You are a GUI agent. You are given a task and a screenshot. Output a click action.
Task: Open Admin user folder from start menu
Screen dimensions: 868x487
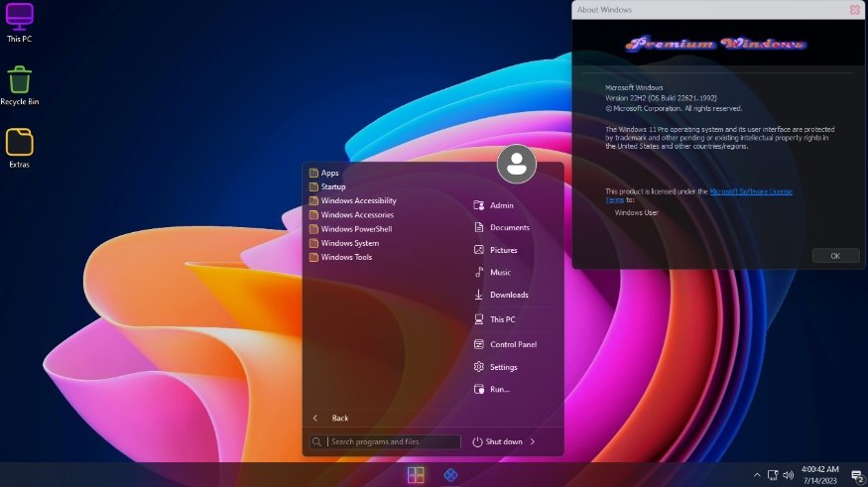coord(494,205)
